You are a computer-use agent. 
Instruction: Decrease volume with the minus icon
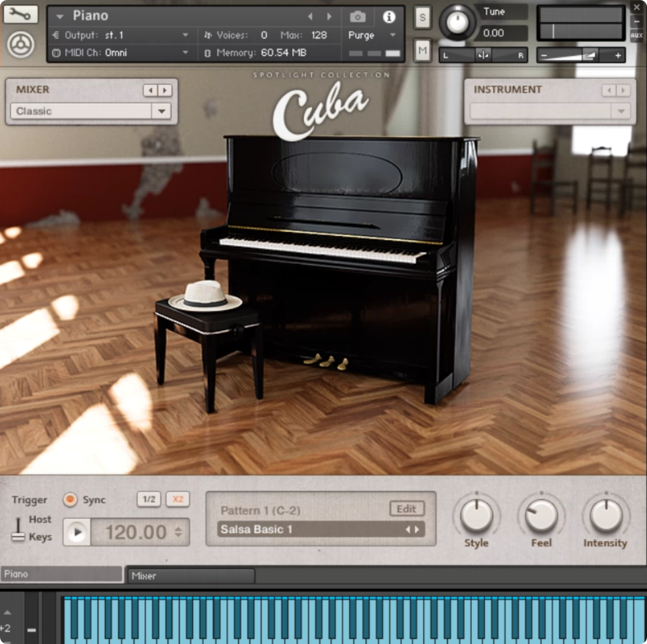pyautogui.click(x=544, y=55)
